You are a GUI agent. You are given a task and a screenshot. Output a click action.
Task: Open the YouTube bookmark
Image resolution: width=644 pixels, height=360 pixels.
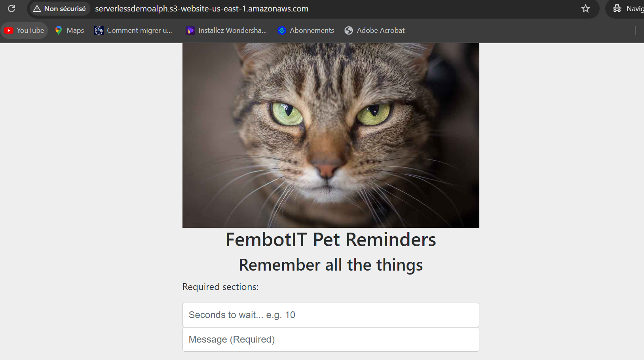coord(25,30)
